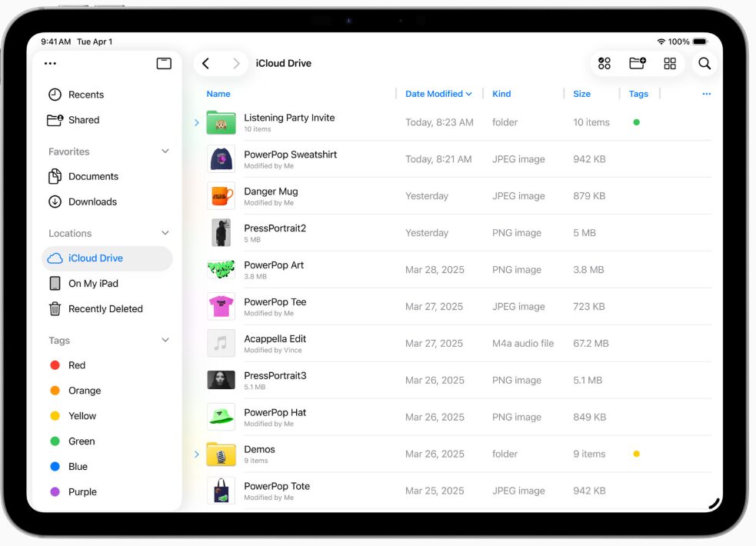The height and width of the screenshot is (546, 756).
Task: Create a new folder with the folder-plus icon
Action: (x=638, y=63)
